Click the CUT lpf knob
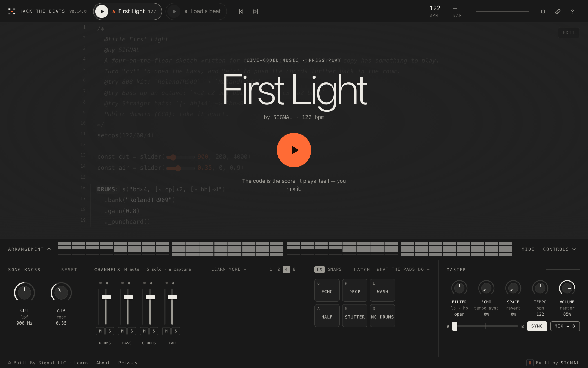Image resolution: width=588 pixels, height=368 pixels. click(x=24, y=292)
